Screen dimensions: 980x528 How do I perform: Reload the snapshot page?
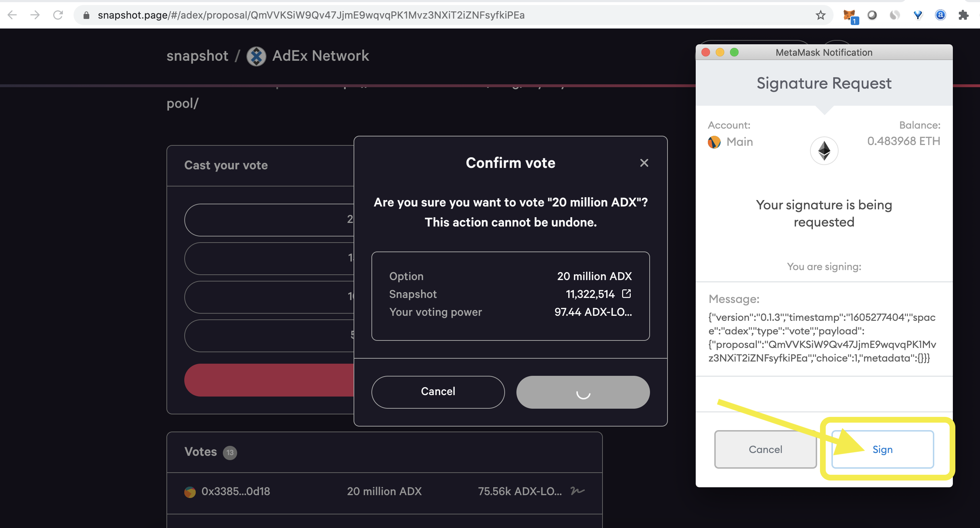(58, 15)
